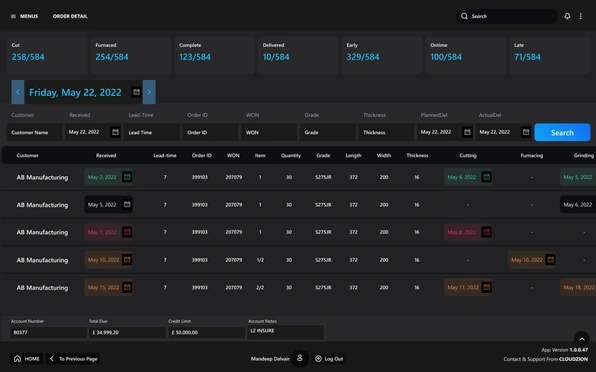Click the scroll-to-top chevron circle
Image resolution: width=596 pixels, height=372 pixels.
point(582,339)
